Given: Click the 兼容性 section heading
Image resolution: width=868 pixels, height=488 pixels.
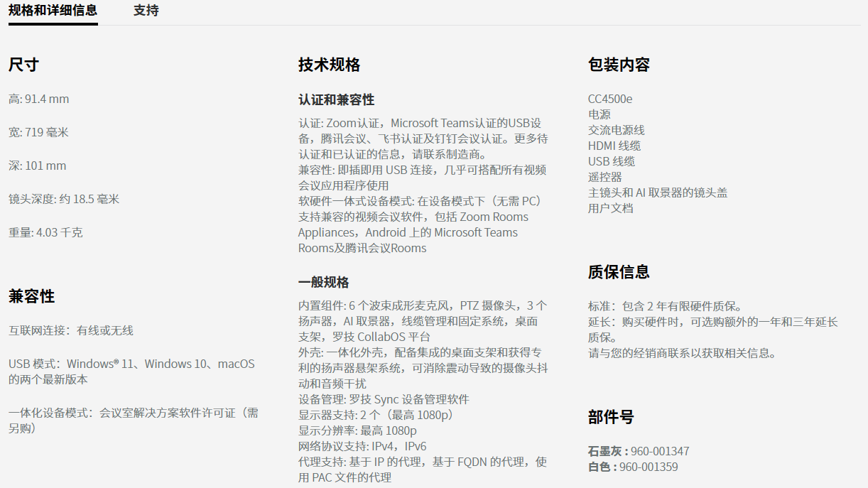Looking at the screenshot, I should tap(31, 297).
